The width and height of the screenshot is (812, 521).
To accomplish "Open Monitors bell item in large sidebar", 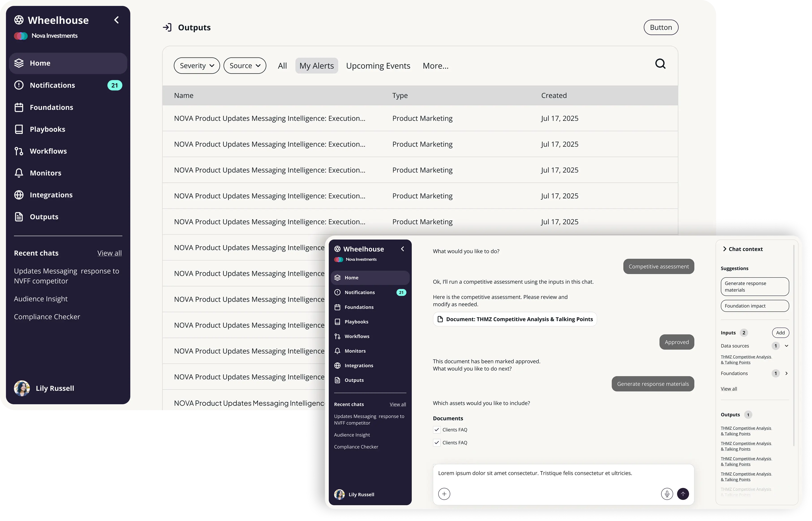I will pos(45,173).
